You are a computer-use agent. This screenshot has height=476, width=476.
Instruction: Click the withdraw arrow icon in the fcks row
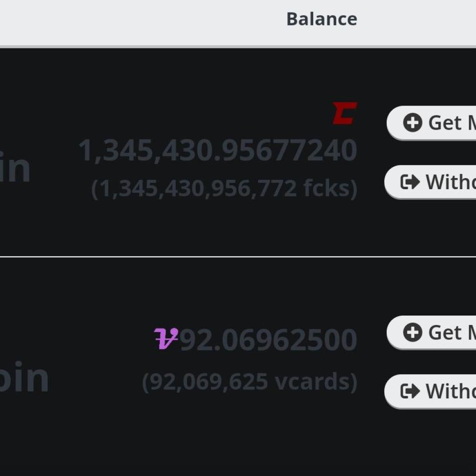(410, 182)
